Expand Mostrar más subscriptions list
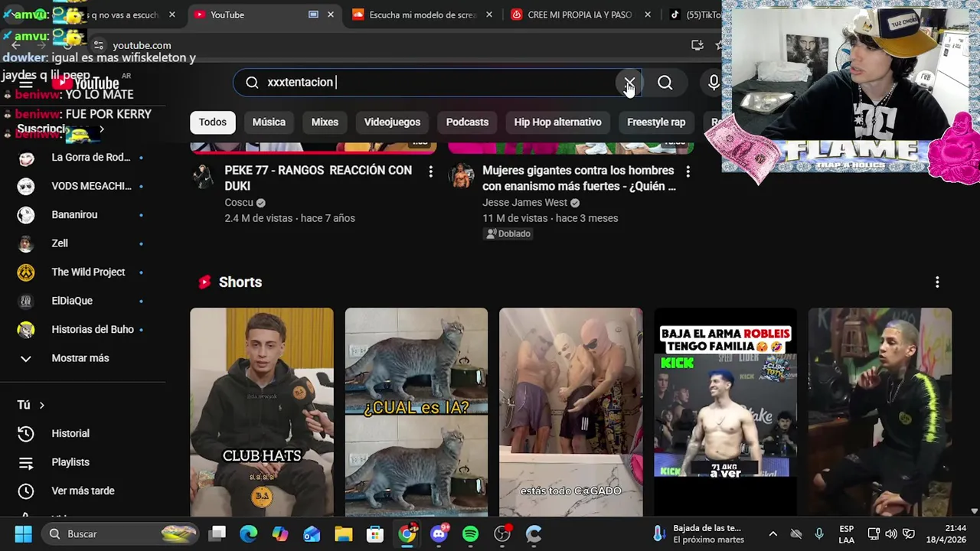Viewport: 980px width, 551px height. point(83,358)
